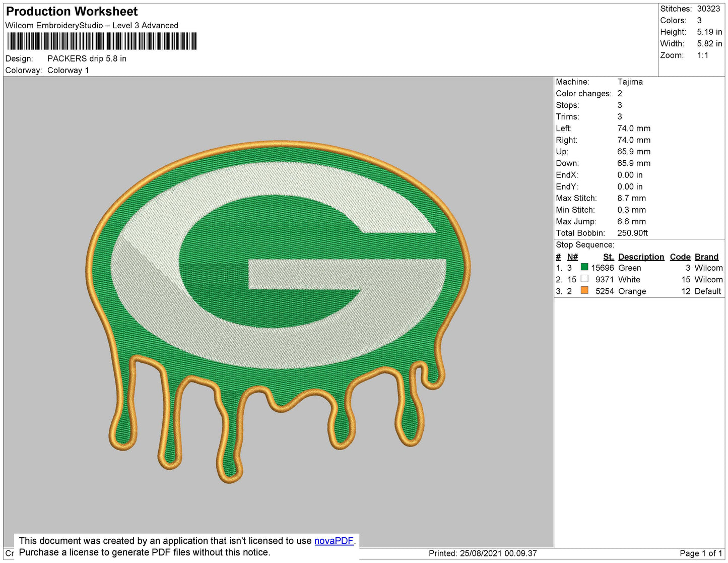This screenshot has width=728, height=563.
Task: Click the Max Stitch value '8.7 mm'
Action: 631,199
